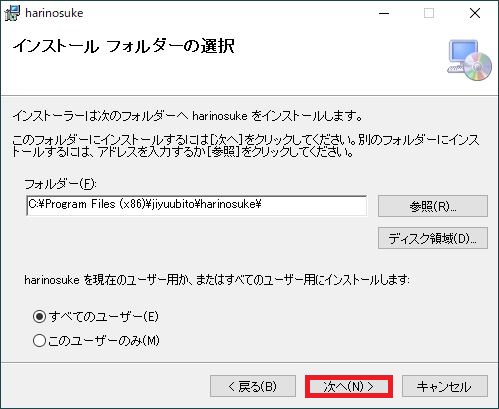
Task: Click the greyed-out maximize window button
Action: 429,13
